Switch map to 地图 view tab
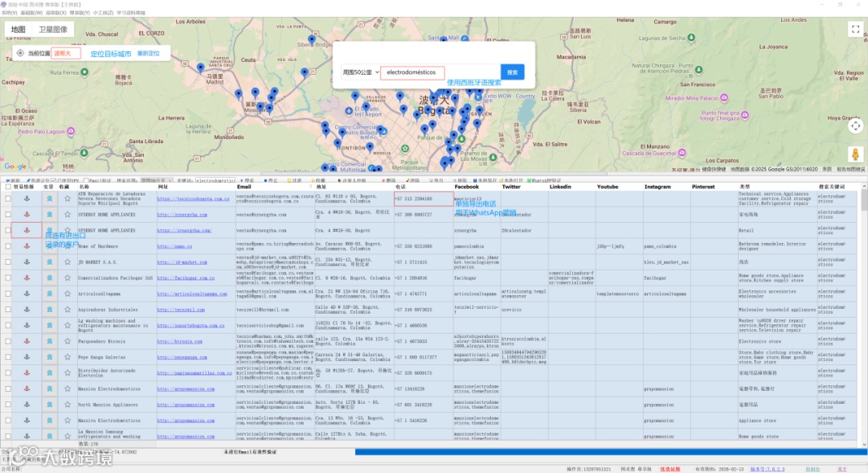 tap(18, 29)
